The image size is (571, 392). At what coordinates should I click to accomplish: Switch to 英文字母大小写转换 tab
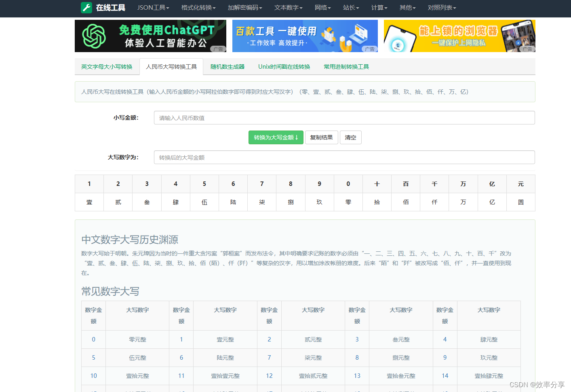(107, 67)
